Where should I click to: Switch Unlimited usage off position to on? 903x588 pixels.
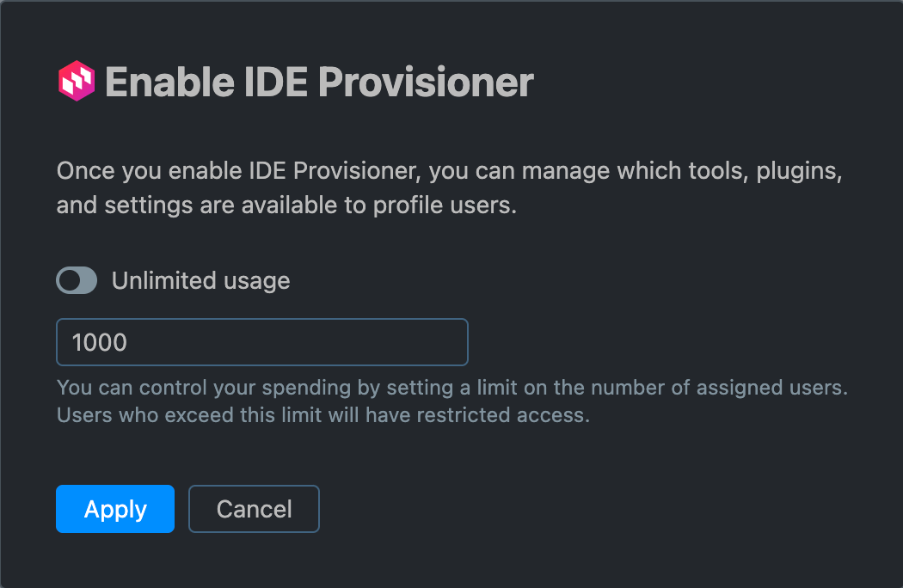(x=77, y=280)
